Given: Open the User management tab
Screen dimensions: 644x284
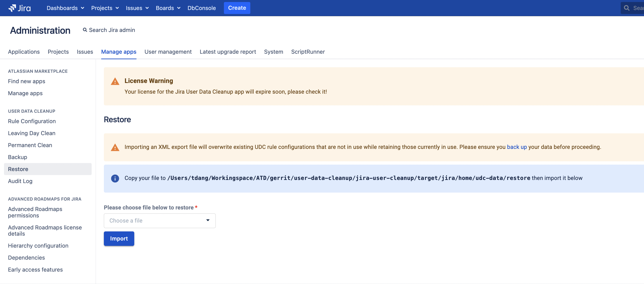Looking at the screenshot, I should [x=168, y=52].
